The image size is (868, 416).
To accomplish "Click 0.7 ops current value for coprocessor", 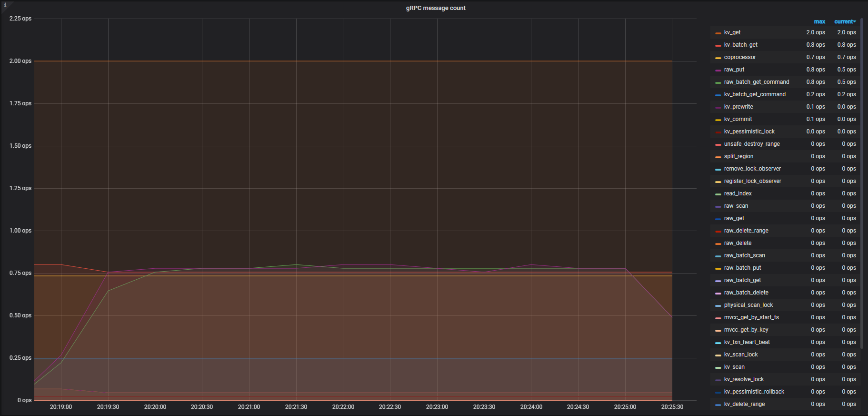I will tap(847, 57).
